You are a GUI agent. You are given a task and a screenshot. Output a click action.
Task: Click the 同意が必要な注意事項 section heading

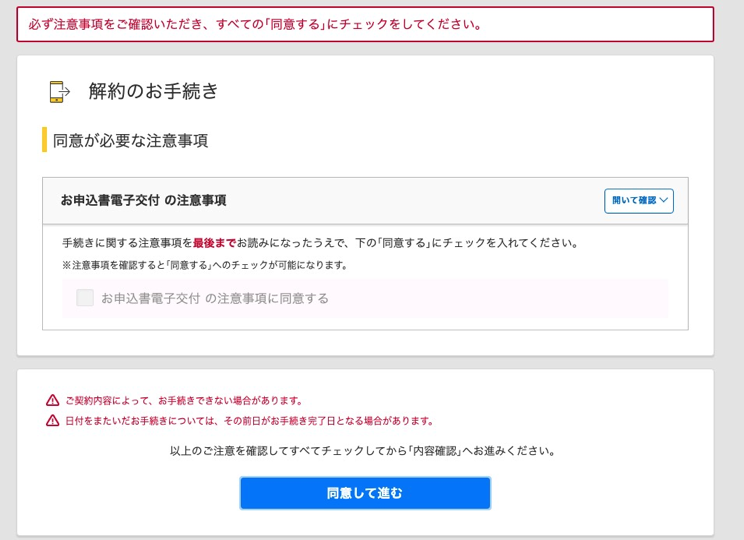pos(130,140)
